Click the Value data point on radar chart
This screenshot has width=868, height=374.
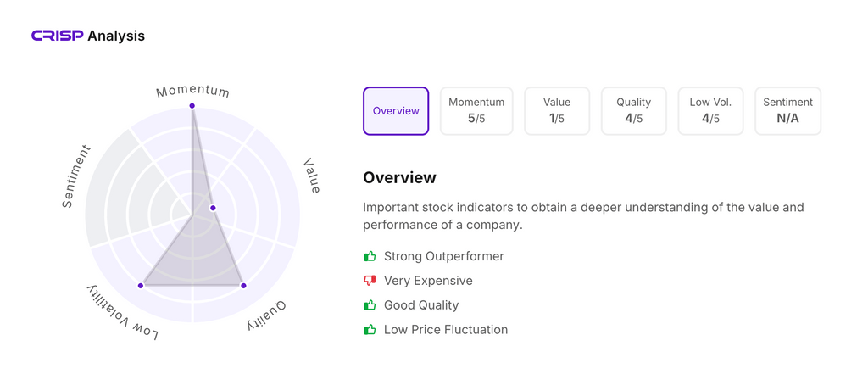tap(214, 208)
